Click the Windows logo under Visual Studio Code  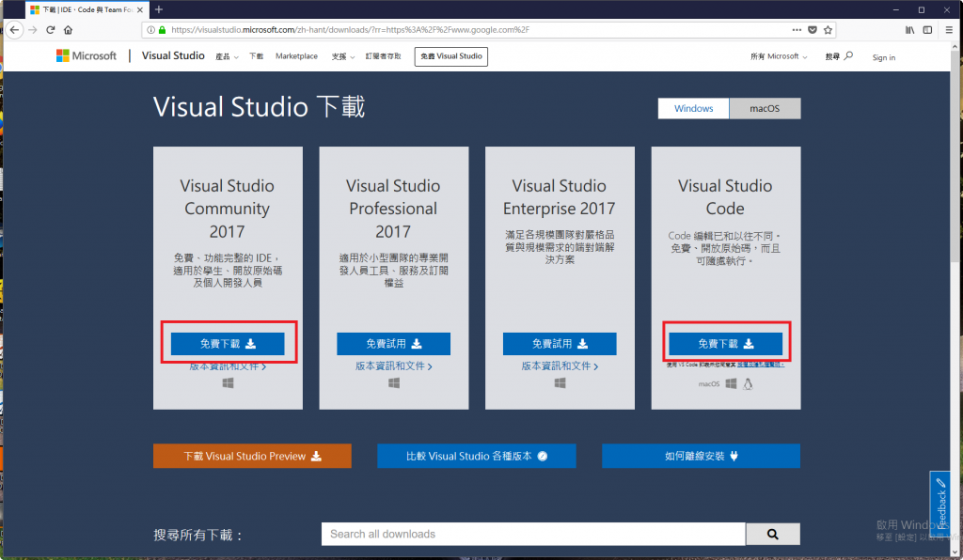731,383
